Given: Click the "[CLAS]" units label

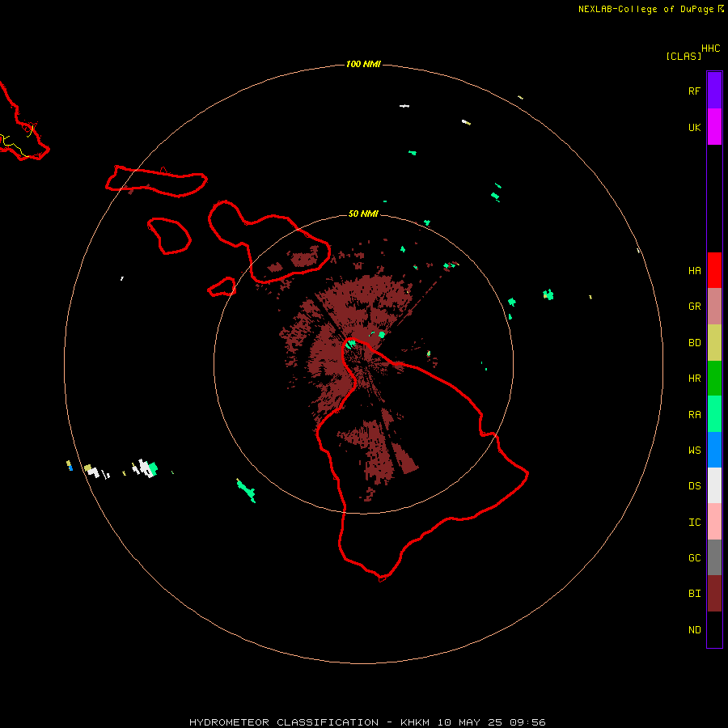Looking at the screenshot, I should coord(684,56).
